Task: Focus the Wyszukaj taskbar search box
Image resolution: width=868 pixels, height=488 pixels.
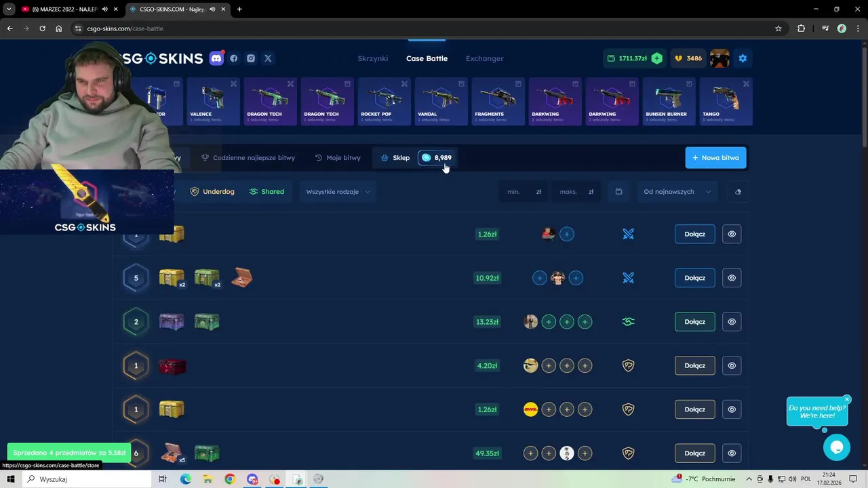Action: [87, 479]
